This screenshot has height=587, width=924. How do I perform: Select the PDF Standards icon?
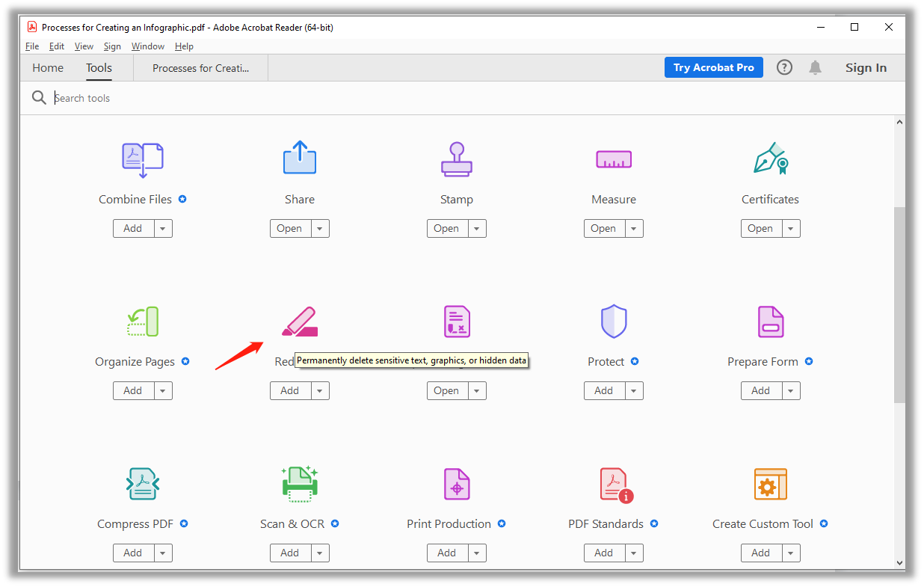[x=616, y=485]
